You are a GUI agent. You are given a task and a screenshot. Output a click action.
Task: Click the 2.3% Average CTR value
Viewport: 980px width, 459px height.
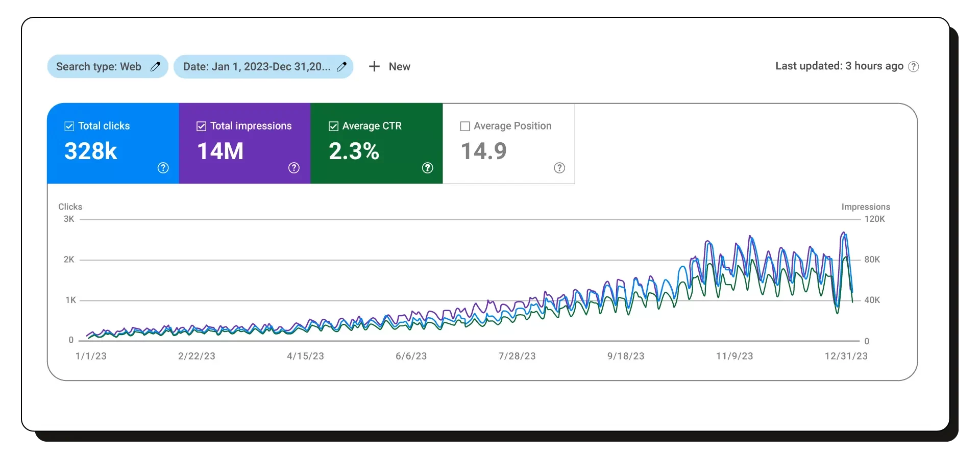pos(354,151)
